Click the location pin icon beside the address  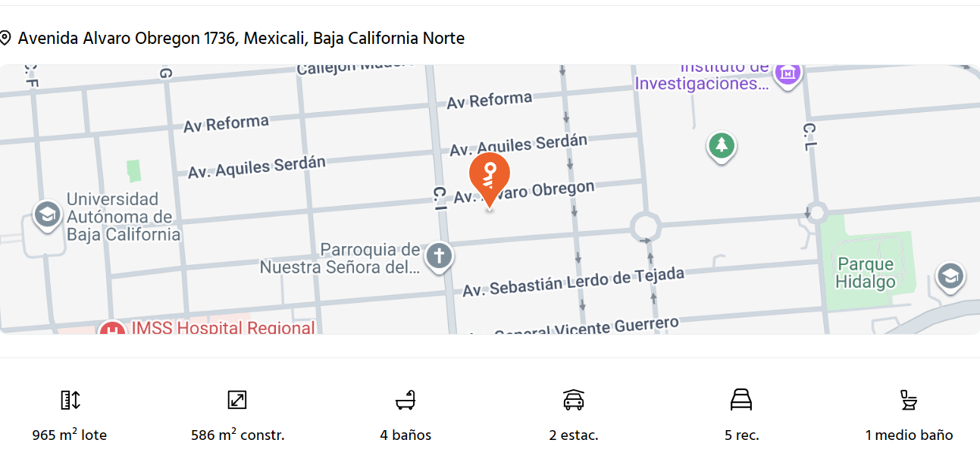[x=5, y=38]
